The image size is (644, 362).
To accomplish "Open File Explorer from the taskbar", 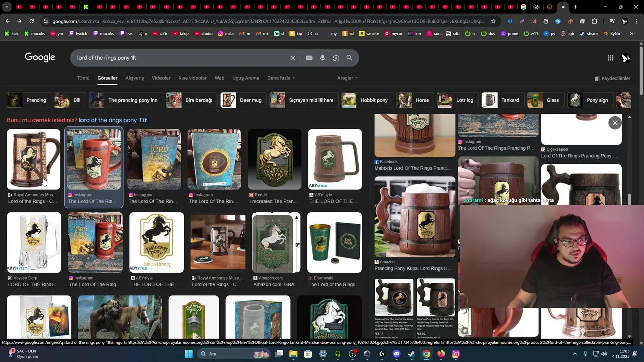I will pyautogui.click(x=293, y=354).
